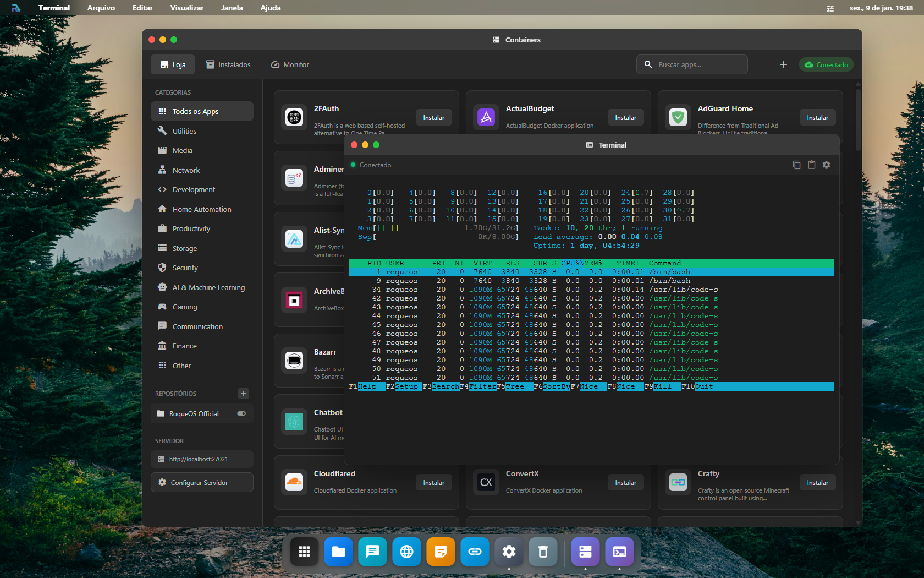Open the app grid launcher in the dock
924x578 pixels.
pos(304,551)
